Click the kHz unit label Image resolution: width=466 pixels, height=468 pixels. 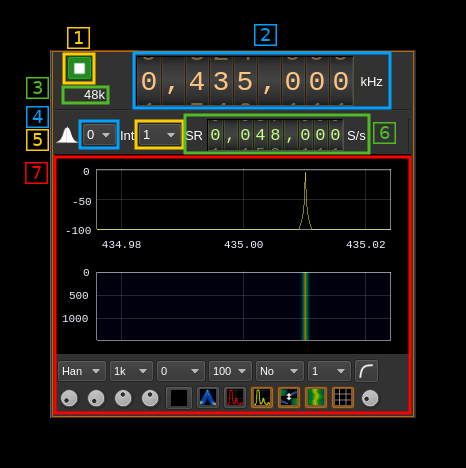pyautogui.click(x=371, y=82)
